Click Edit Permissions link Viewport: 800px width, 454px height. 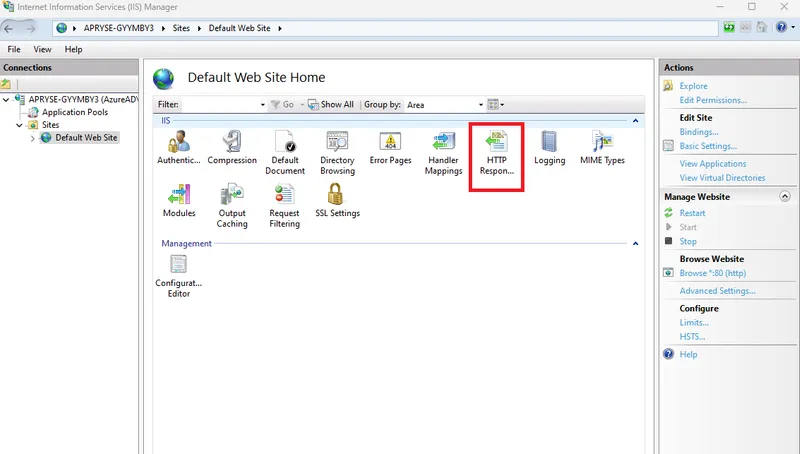pos(713,100)
